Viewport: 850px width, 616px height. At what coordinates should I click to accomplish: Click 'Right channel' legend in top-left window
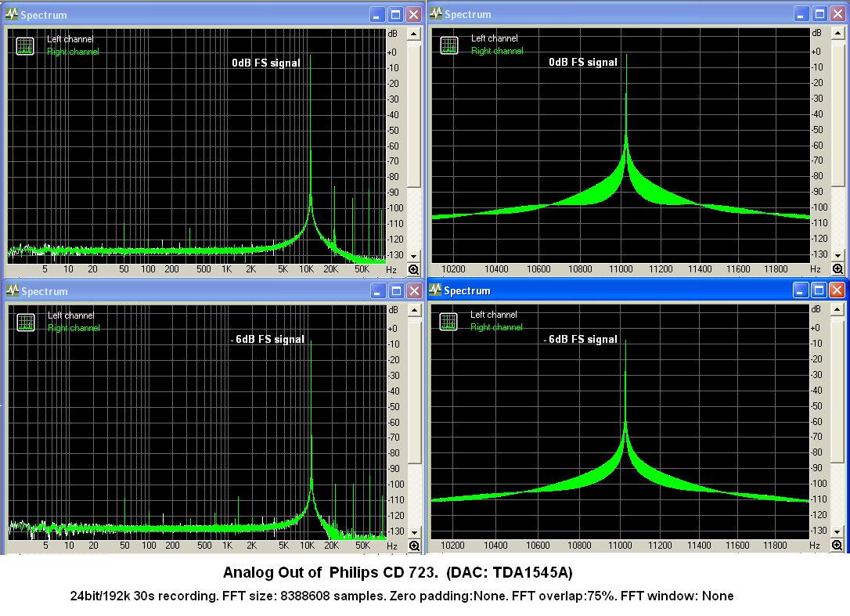73,52
